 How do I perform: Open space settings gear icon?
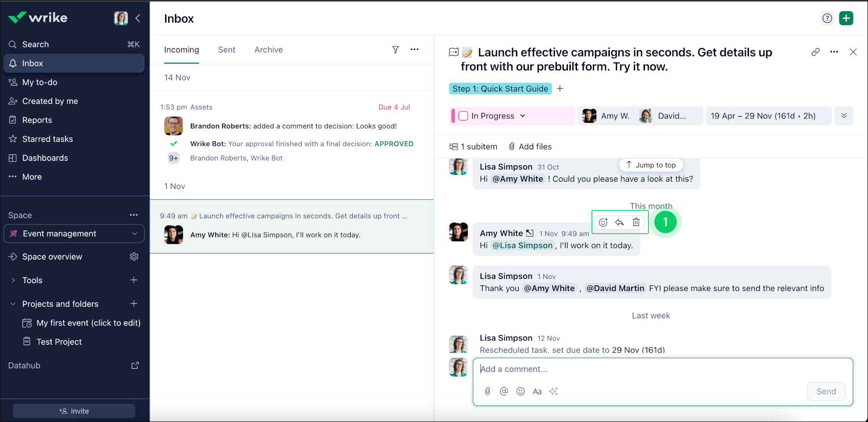click(x=134, y=257)
